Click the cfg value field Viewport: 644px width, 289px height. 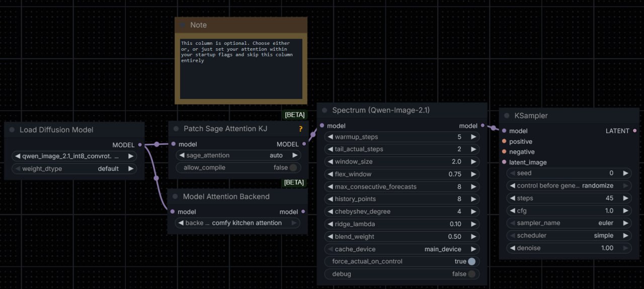pyautogui.click(x=569, y=211)
